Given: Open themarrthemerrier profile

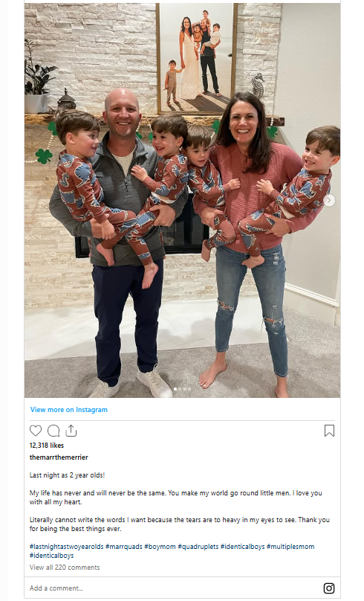Looking at the screenshot, I should pos(59,457).
